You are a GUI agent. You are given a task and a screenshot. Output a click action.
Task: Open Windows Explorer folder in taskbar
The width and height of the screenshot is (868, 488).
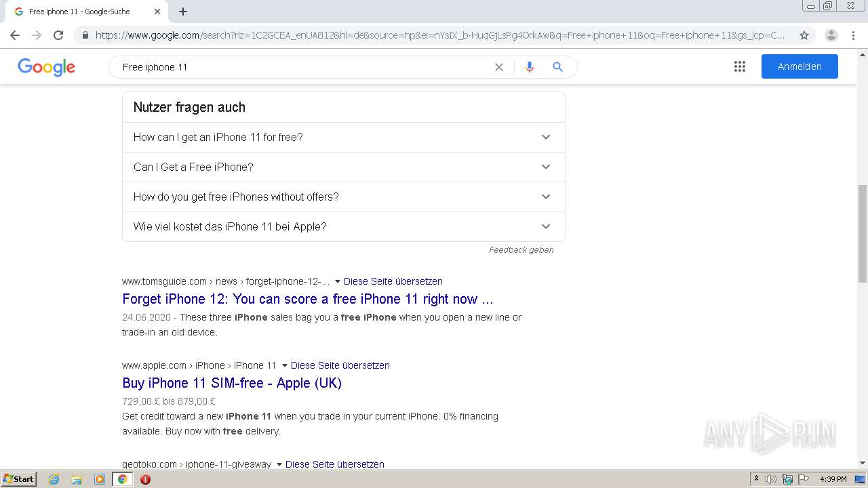(x=77, y=479)
